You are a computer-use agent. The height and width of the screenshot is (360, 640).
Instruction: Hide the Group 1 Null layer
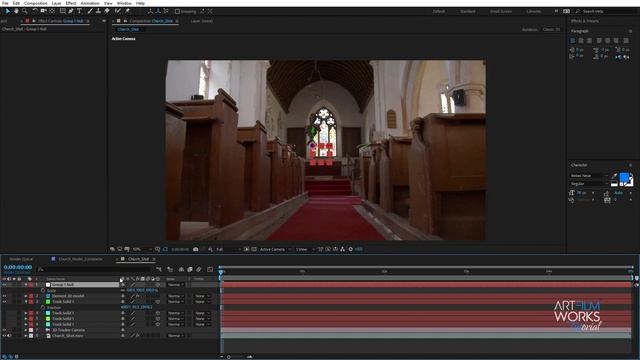point(4,284)
